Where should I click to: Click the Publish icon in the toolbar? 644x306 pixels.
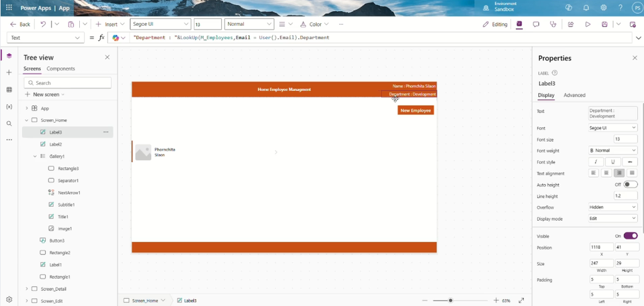(633, 25)
